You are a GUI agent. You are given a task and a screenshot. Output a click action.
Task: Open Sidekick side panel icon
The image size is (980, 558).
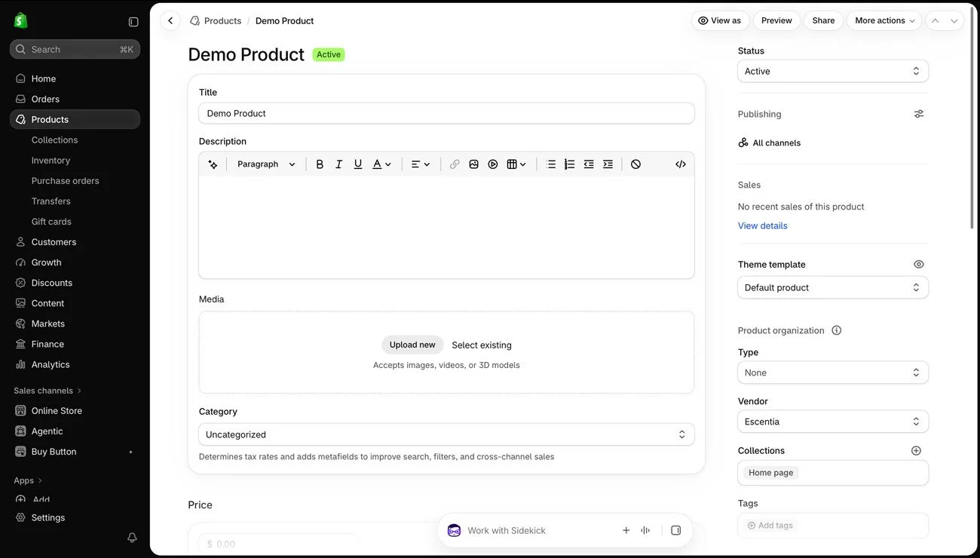pyautogui.click(x=676, y=531)
